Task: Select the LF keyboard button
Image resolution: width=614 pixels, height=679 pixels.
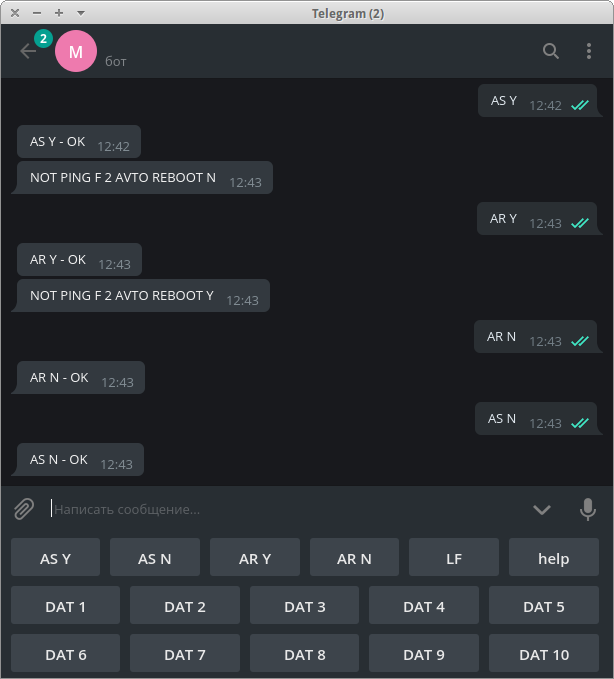Action: [454, 557]
